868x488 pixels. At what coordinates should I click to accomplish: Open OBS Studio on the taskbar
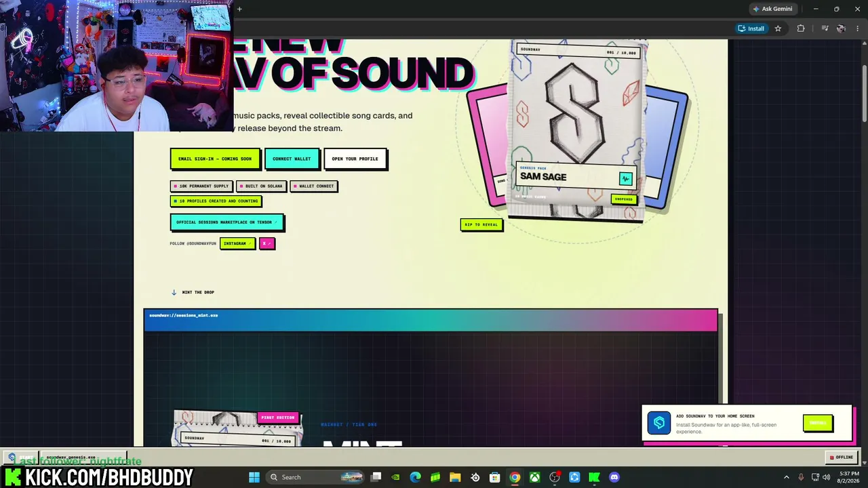555,477
